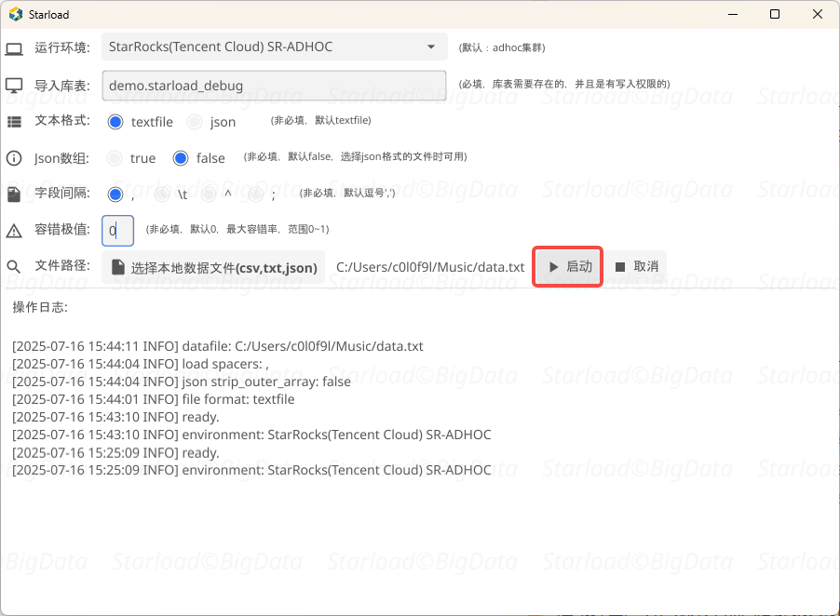Minimize the Starload window
840x616 pixels.
733,15
